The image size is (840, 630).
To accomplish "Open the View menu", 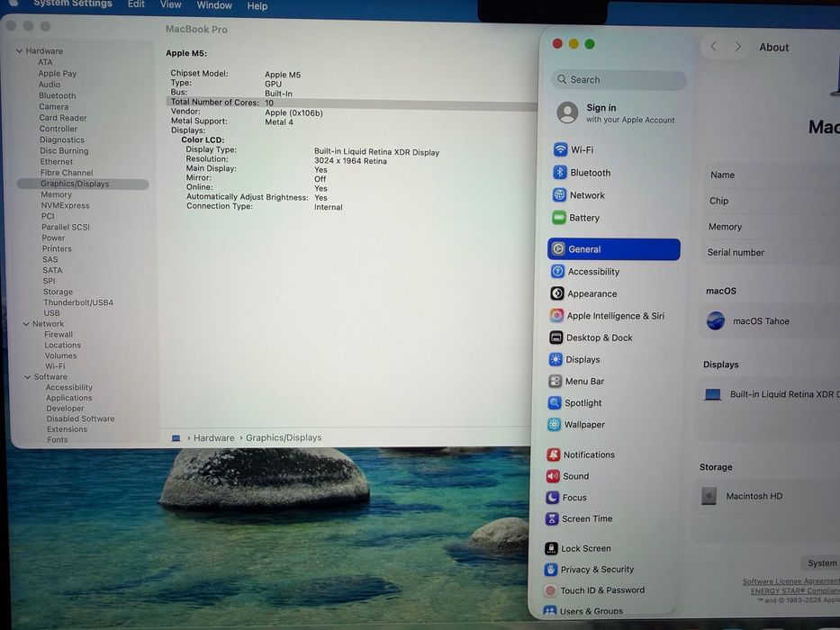I will tap(170, 4).
